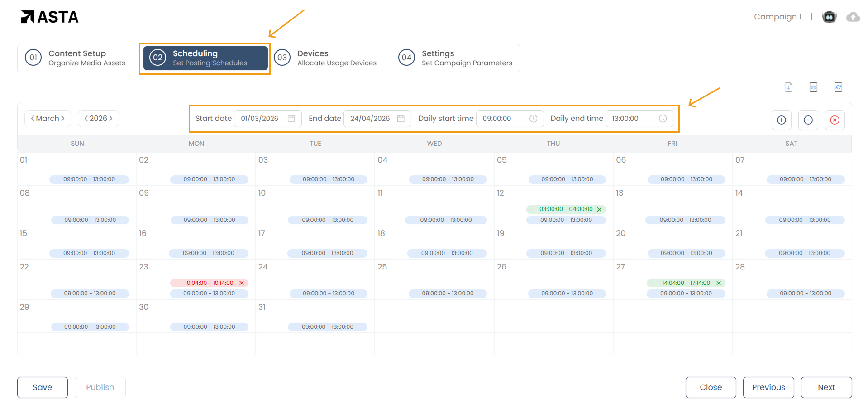868x409 pixels.
Task: Save the campaign schedule
Action: tap(42, 387)
